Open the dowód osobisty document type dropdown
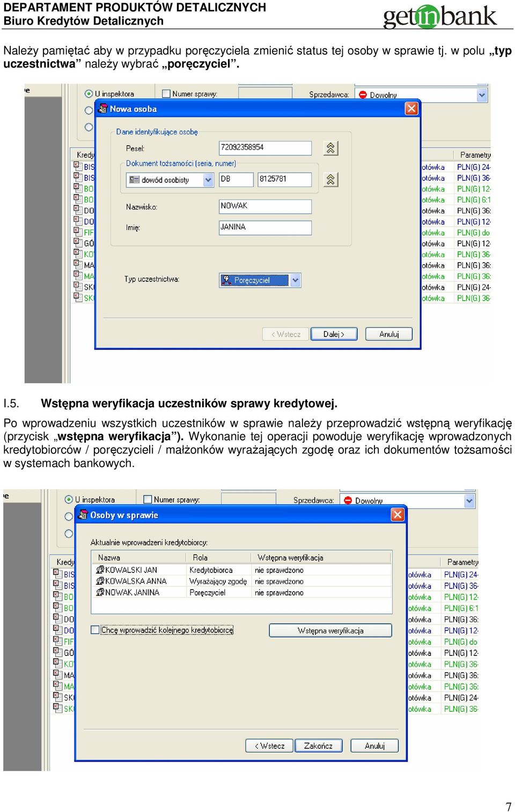Screen dimensions: 515x812 pos(208,180)
